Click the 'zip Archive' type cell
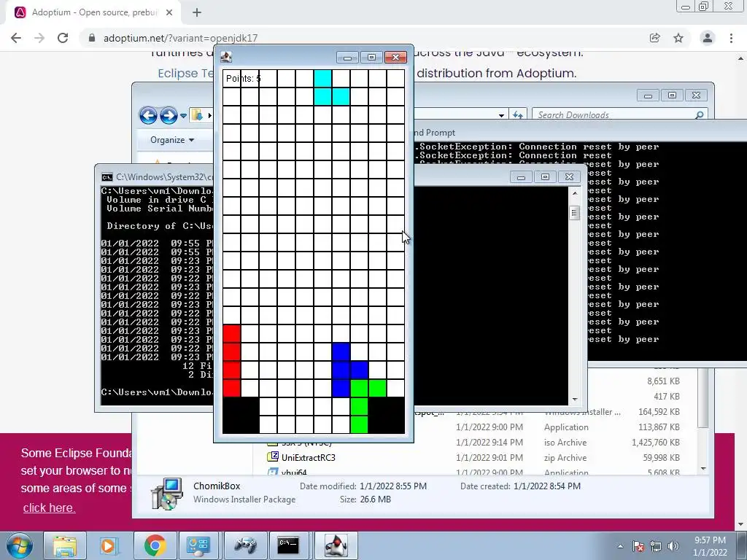This screenshot has width=747, height=560. (565, 458)
